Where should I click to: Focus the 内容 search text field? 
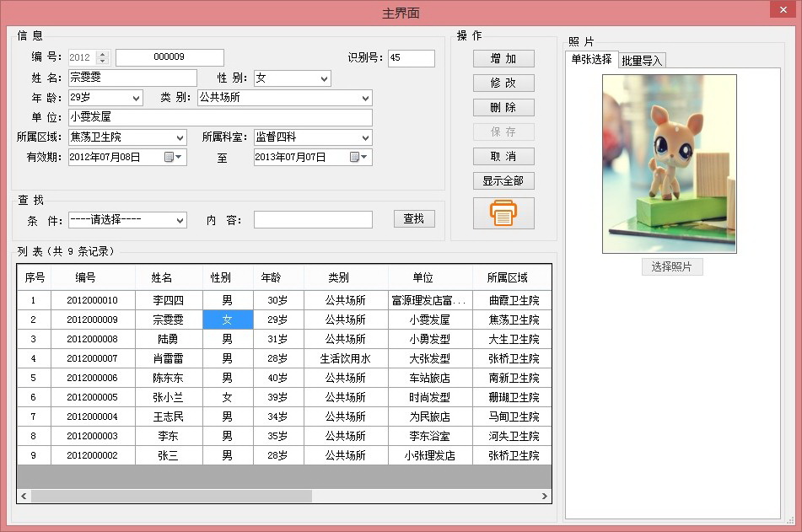(313, 219)
